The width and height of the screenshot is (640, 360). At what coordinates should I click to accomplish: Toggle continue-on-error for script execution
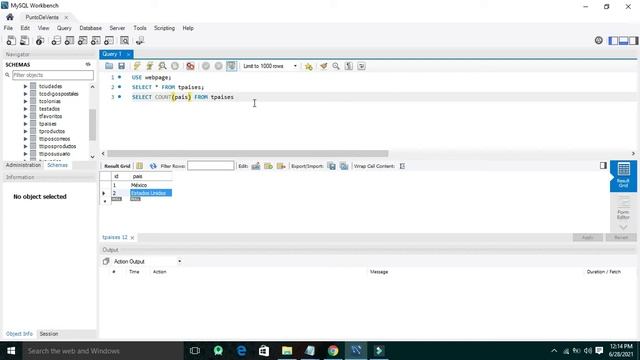point(190,66)
